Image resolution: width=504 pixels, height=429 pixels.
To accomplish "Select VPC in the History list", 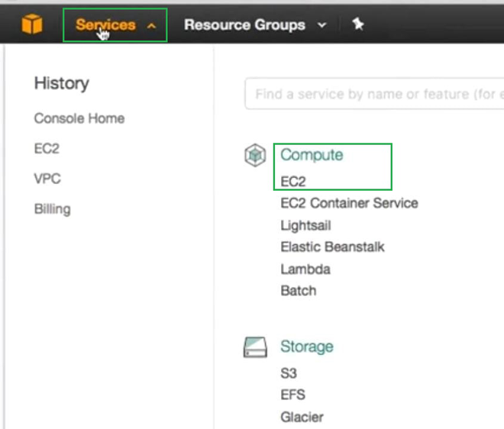I will pos(47,179).
